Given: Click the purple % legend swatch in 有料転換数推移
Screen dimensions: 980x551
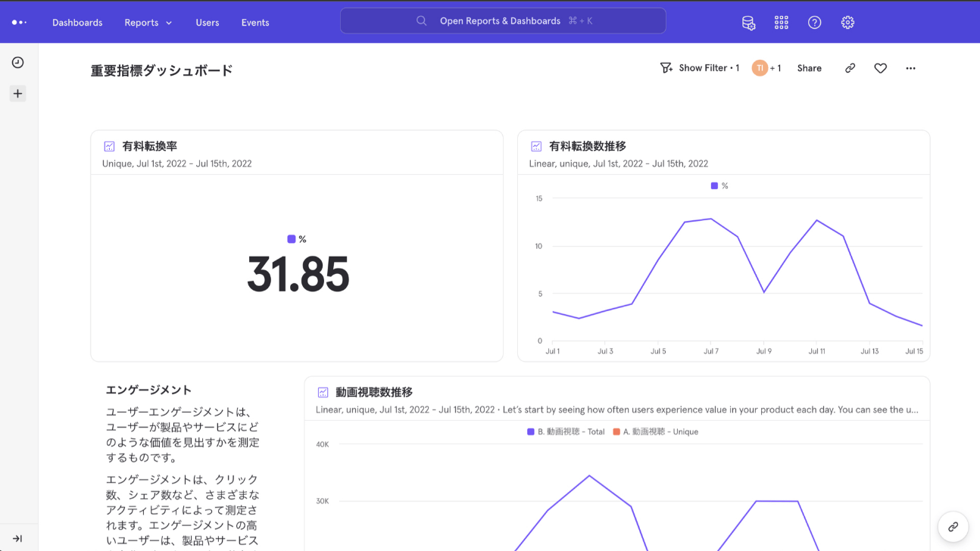Looking at the screenshot, I should (x=714, y=185).
